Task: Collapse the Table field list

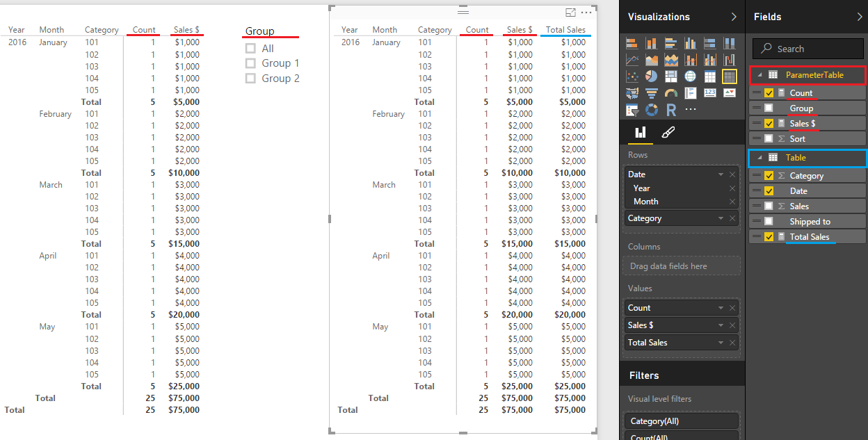Action: click(759, 158)
